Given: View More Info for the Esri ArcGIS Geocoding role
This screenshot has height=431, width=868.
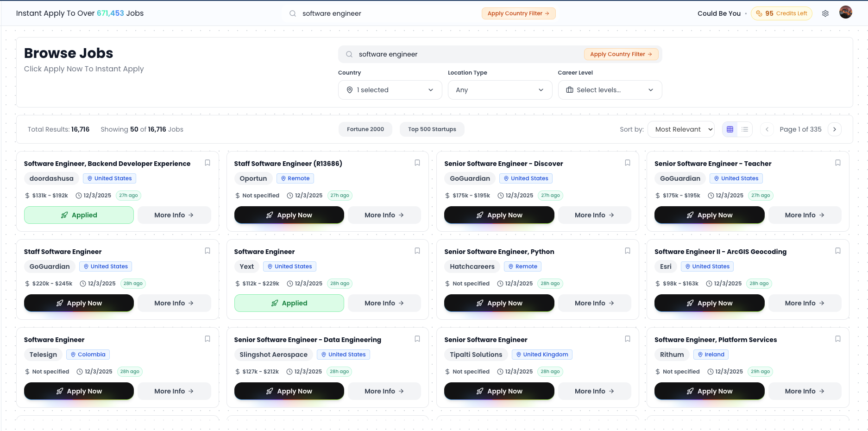Looking at the screenshot, I should 805,303.
